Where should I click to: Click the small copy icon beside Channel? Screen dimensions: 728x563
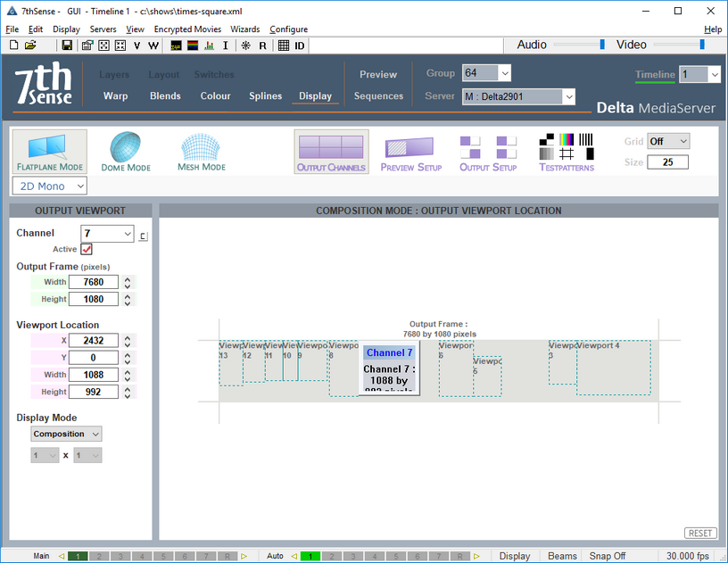tap(143, 236)
